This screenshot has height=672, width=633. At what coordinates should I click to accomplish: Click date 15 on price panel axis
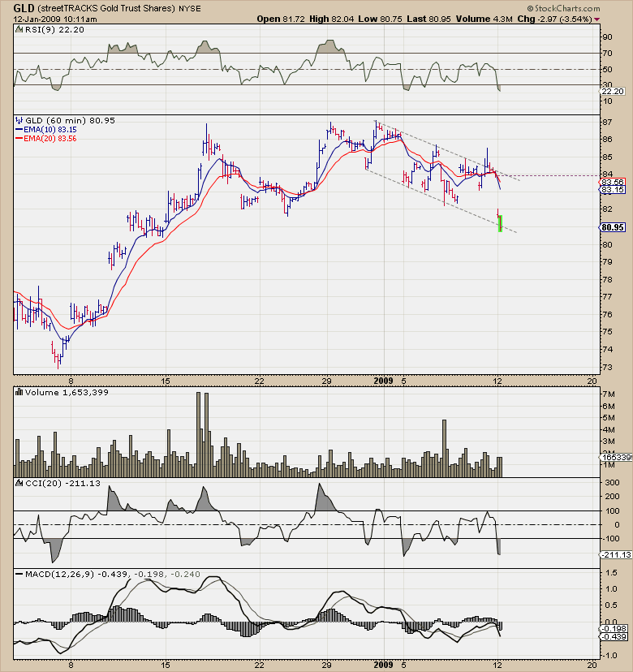166,381
